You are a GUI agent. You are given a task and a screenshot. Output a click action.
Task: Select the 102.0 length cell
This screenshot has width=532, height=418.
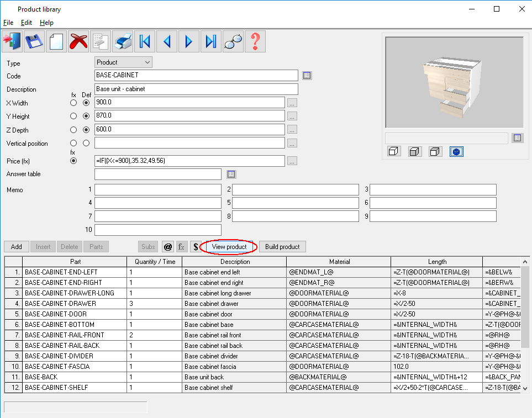coord(436,367)
